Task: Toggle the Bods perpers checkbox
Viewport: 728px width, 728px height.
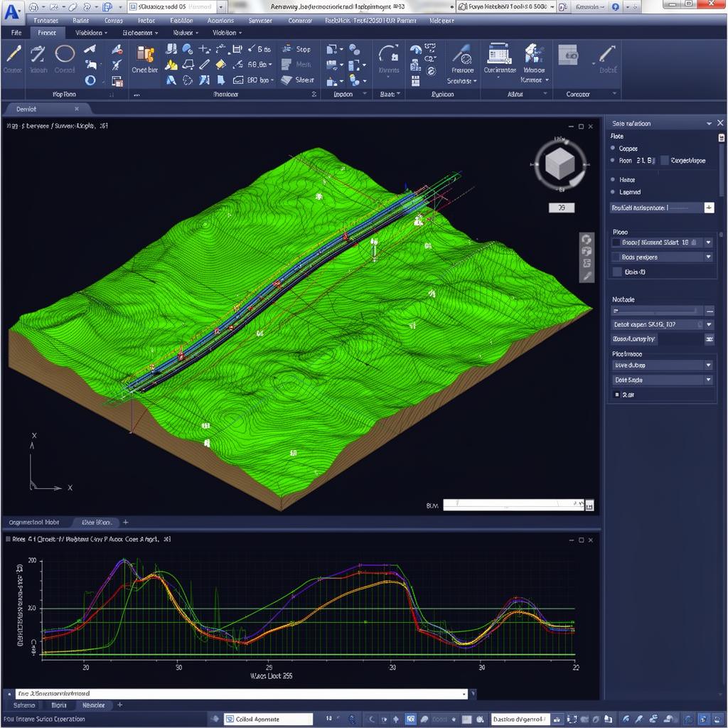Action: 616,257
